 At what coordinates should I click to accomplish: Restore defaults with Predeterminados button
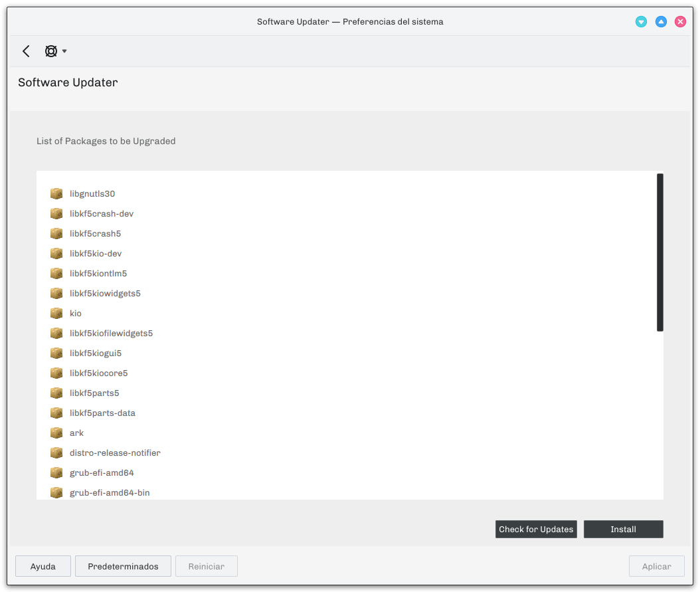pos(124,566)
